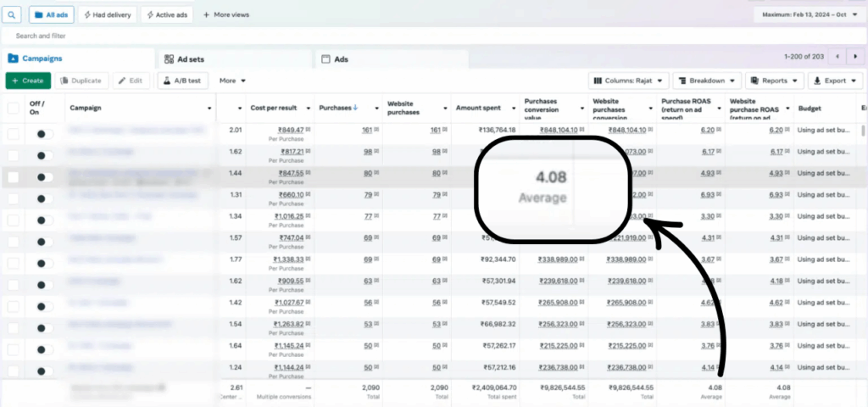This screenshot has height=407, width=868.
Task: Click the 6.20 Purchase ROAS value
Action: (707, 130)
